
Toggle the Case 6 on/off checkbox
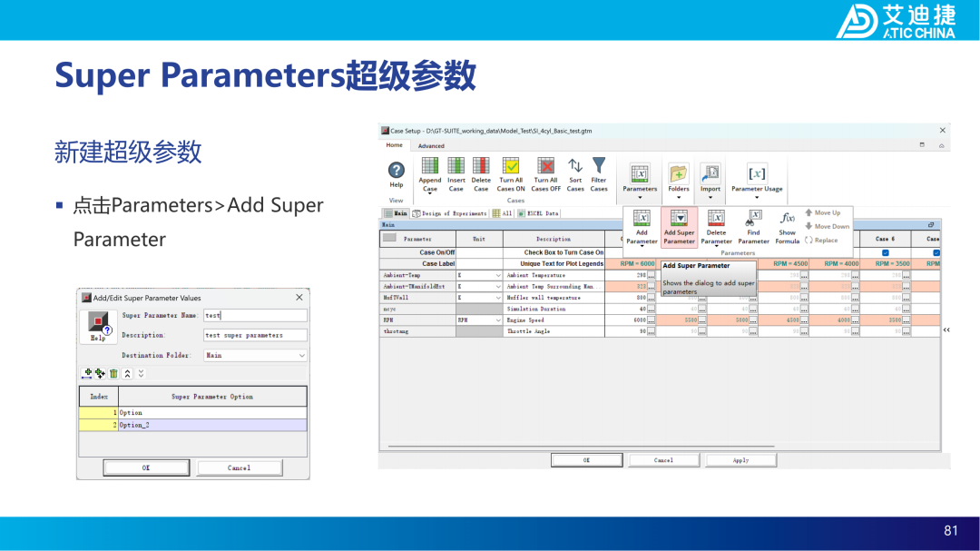885,252
